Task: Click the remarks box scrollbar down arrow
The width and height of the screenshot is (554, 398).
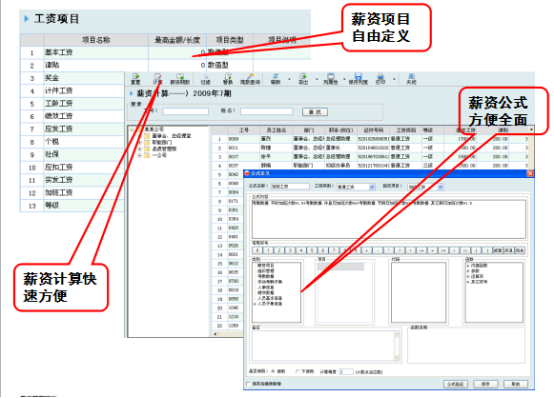Action: (397, 358)
